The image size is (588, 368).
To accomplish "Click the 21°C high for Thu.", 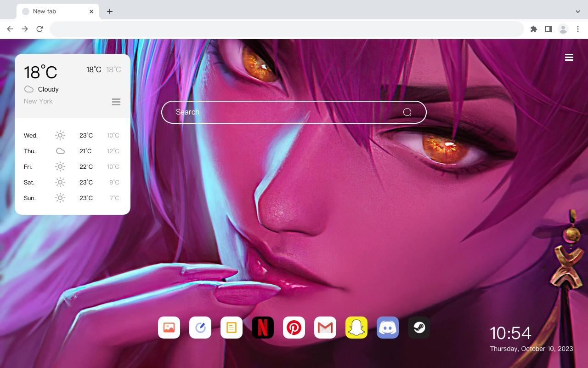I will pos(85,151).
